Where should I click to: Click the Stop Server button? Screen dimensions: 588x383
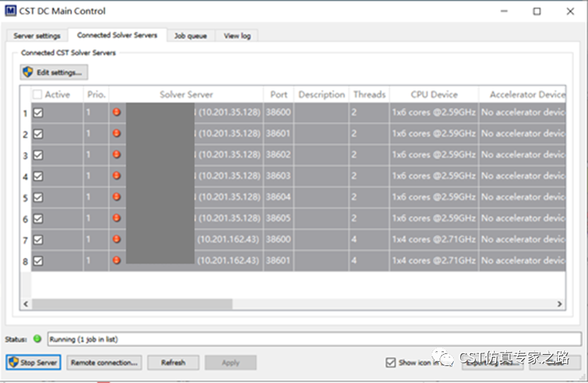click(x=33, y=363)
